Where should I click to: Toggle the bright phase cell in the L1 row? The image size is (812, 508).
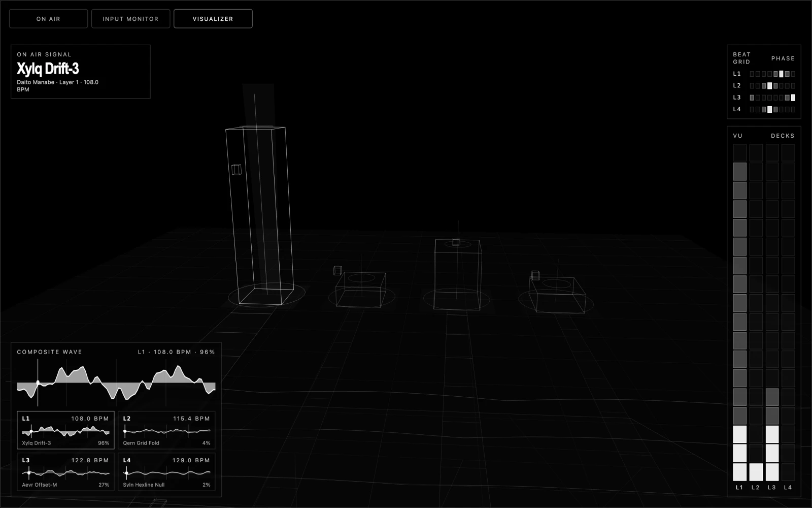point(781,74)
